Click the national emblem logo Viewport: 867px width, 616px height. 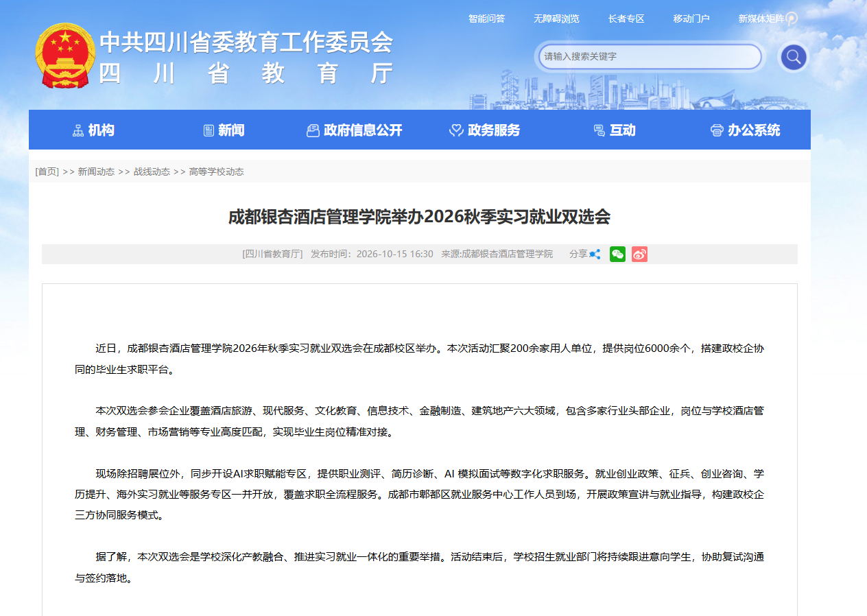(x=65, y=56)
